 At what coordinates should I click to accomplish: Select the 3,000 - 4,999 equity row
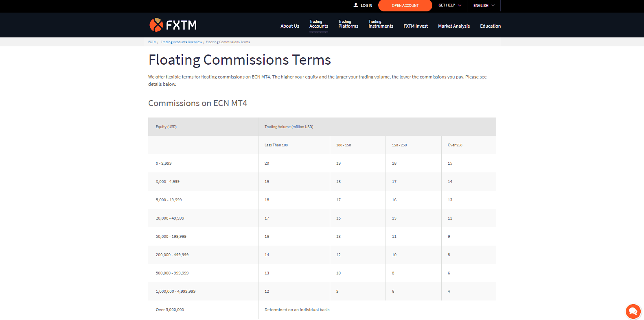(322, 182)
